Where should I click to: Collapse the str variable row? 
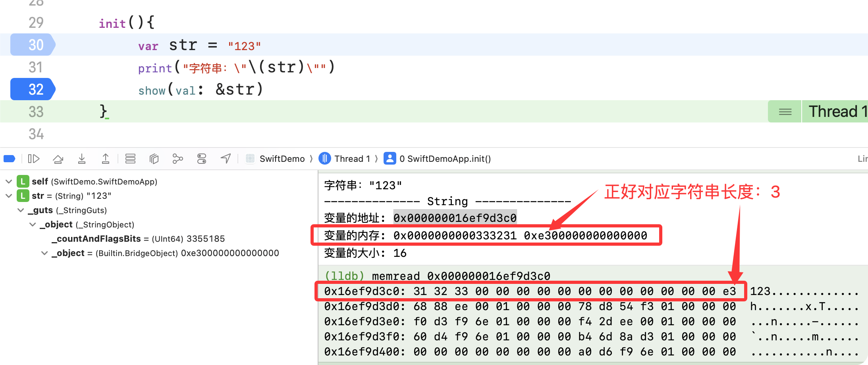(9, 196)
